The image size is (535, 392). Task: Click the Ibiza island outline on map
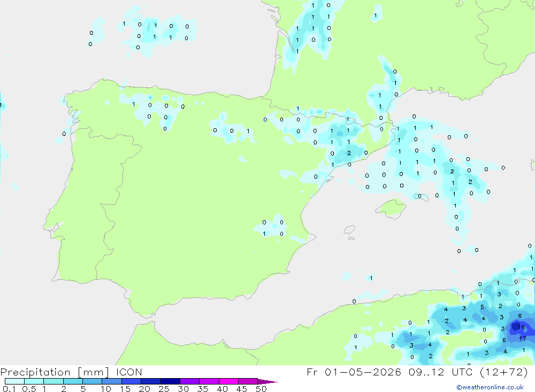[349, 230]
